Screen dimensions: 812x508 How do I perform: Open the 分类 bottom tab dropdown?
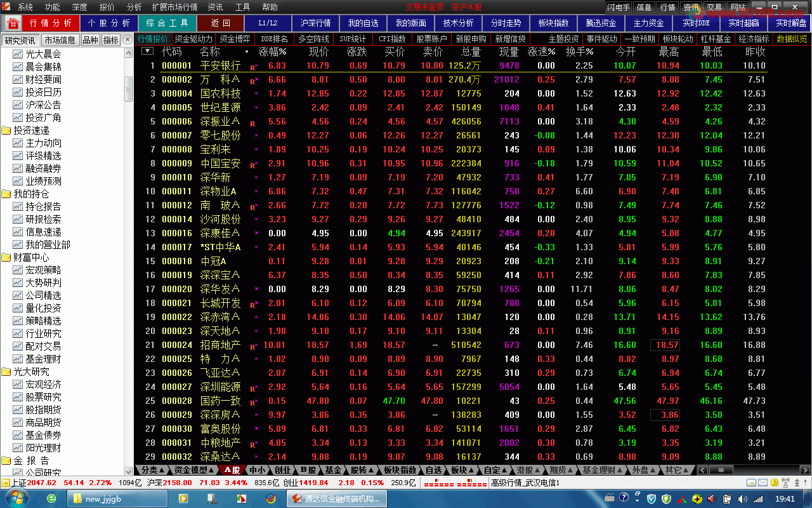152,470
